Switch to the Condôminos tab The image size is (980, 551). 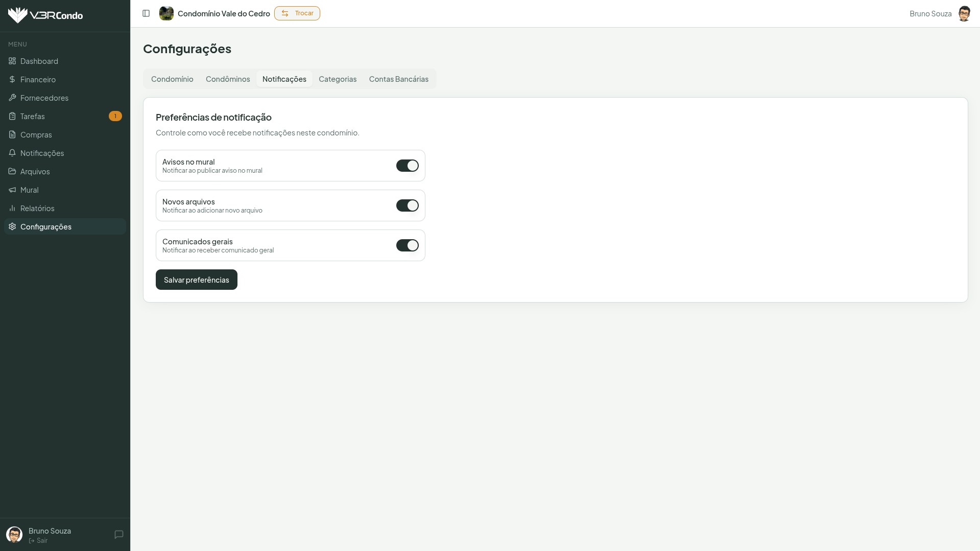(228, 79)
